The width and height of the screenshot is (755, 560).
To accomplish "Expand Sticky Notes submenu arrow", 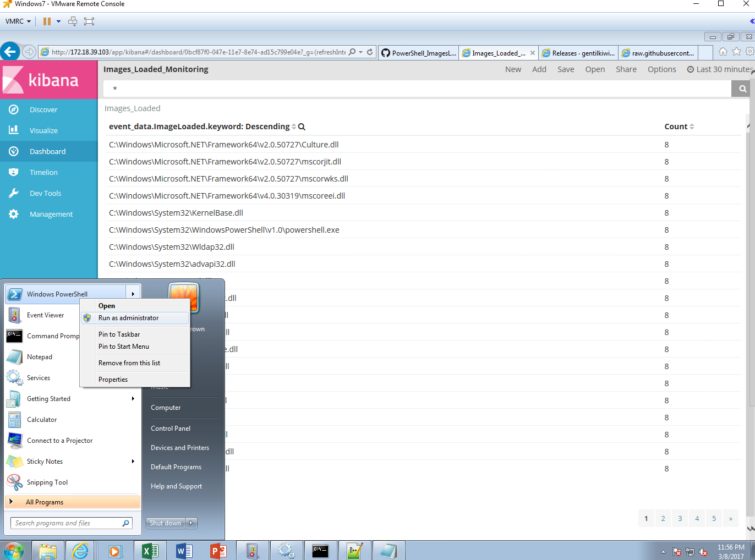I will pos(133,462).
